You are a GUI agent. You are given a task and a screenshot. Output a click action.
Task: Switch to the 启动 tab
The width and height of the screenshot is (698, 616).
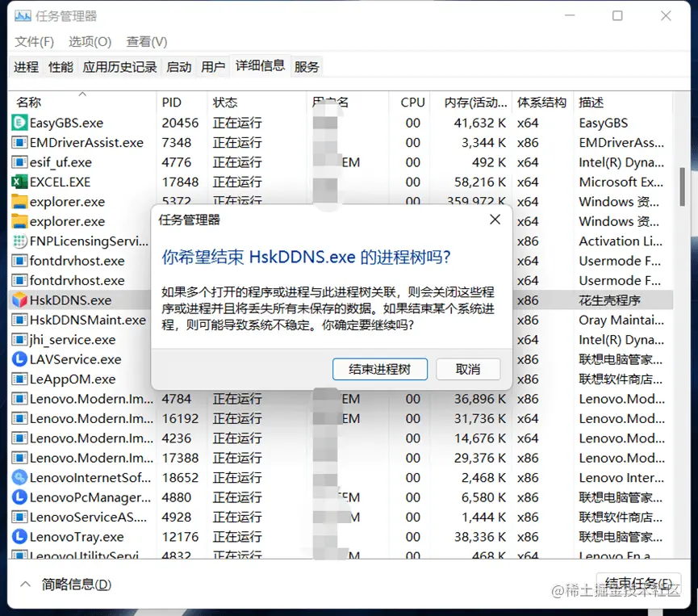(178, 67)
